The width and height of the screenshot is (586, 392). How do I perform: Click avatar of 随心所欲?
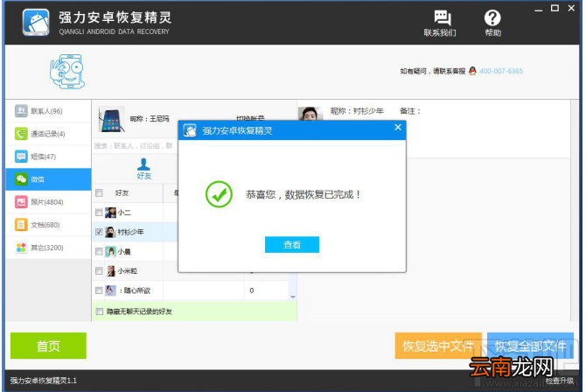110,290
